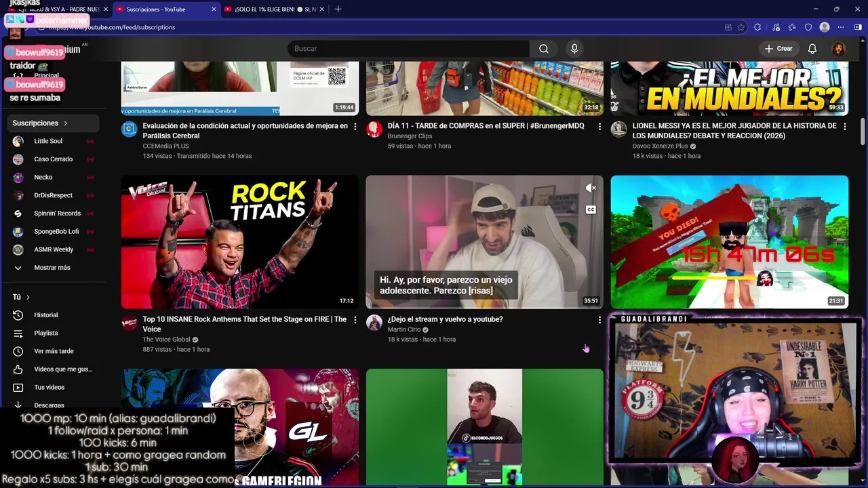Open the Top 10 INSANE Rock Anthems title
The height and width of the screenshot is (488, 868).
[245, 324]
